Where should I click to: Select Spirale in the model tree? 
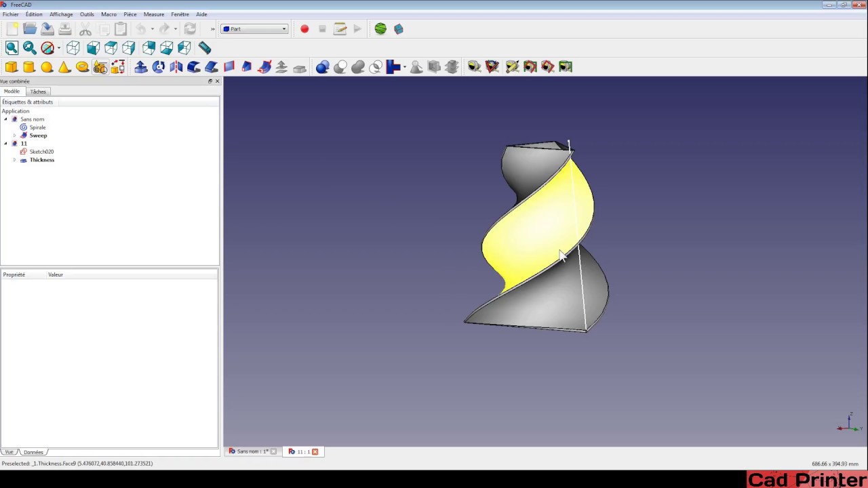(x=37, y=127)
